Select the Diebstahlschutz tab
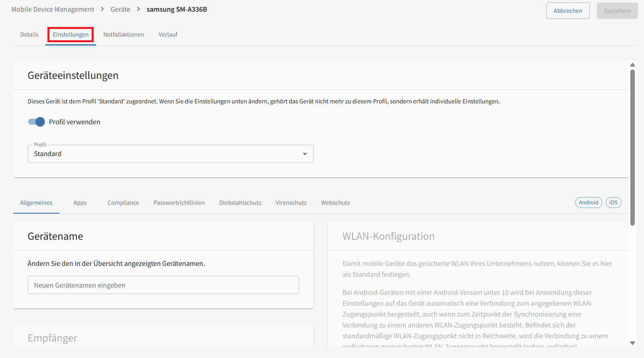The height and width of the screenshot is (358, 644). point(240,203)
